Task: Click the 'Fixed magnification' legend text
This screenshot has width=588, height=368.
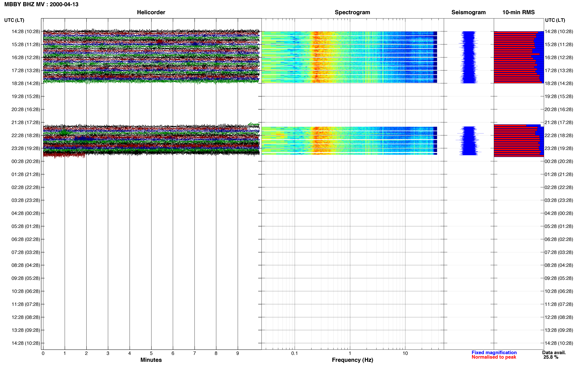Action: [494, 352]
